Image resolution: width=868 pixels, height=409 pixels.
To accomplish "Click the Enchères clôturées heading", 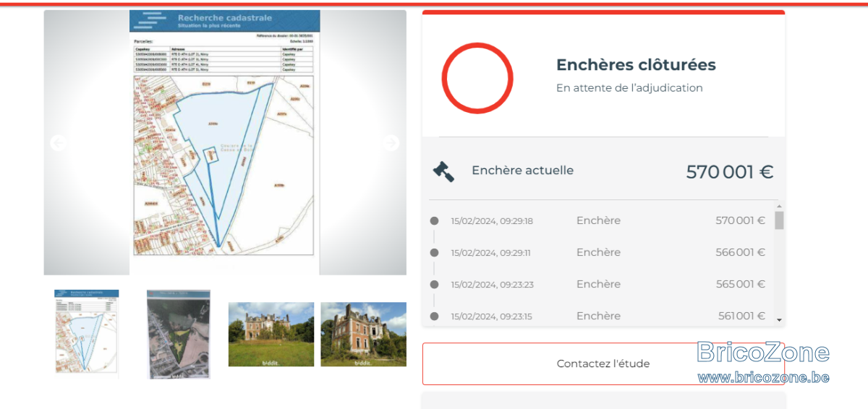I will (x=636, y=64).
